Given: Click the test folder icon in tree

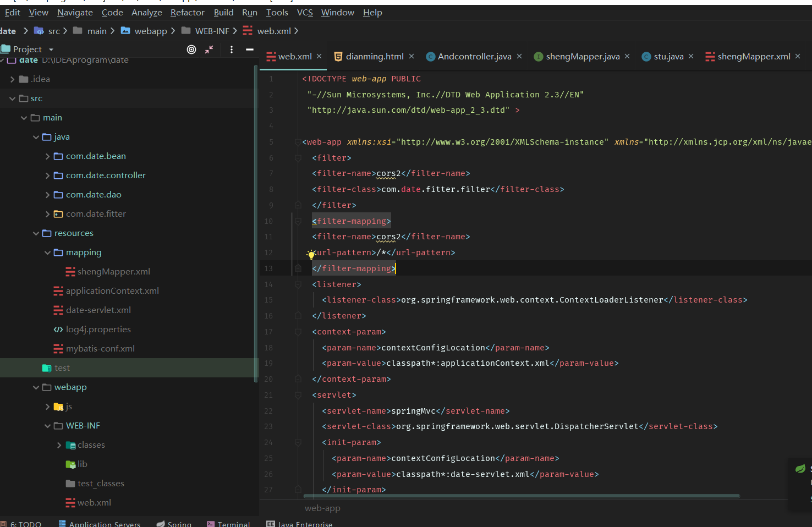Looking at the screenshot, I should (x=47, y=368).
